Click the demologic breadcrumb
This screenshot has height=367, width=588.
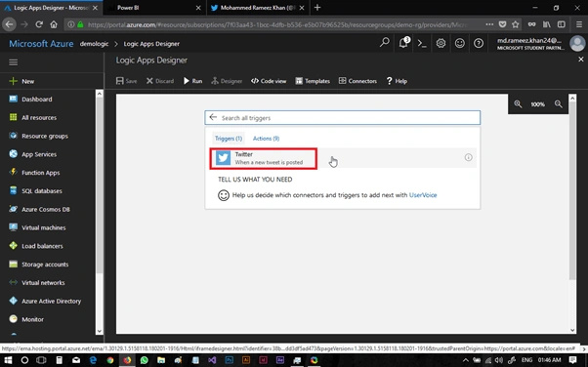(94, 44)
